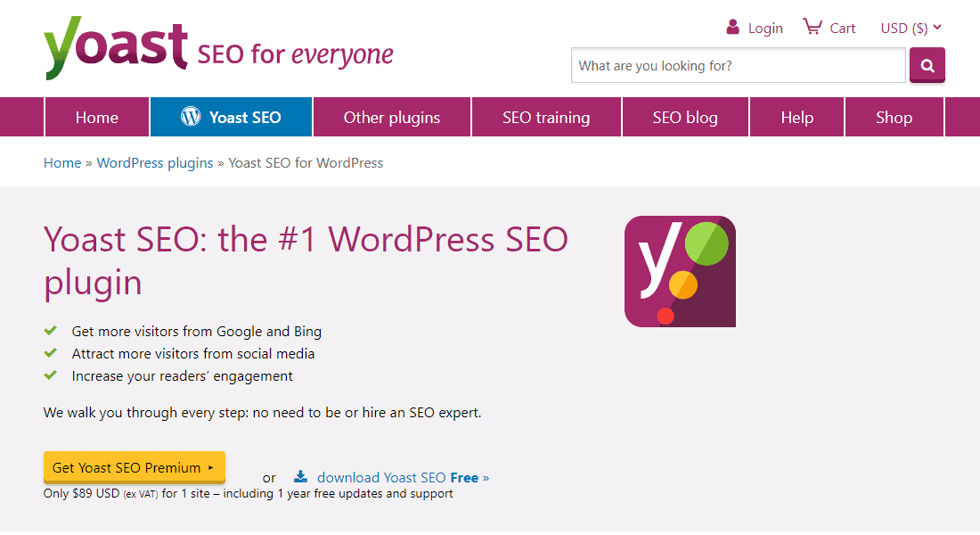Select the Yoast SEO navigation tab

[231, 117]
